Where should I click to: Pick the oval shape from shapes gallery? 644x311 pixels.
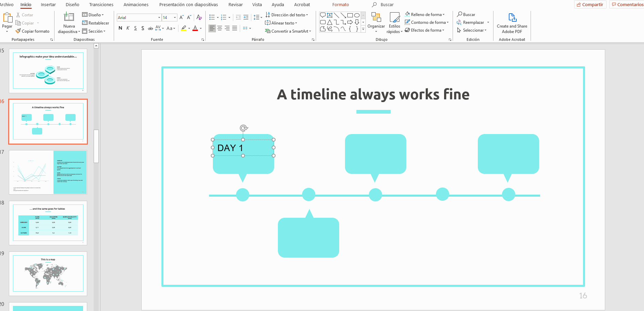[x=357, y=15]
